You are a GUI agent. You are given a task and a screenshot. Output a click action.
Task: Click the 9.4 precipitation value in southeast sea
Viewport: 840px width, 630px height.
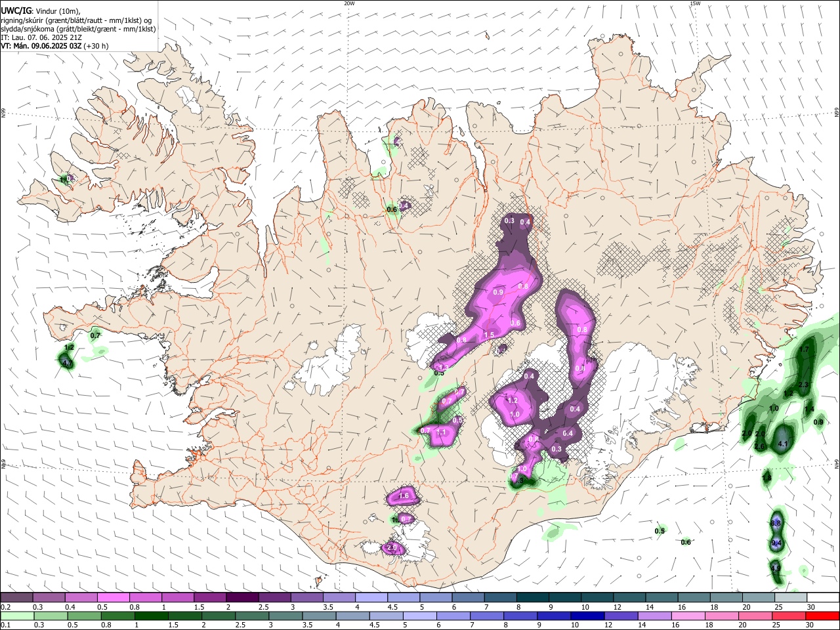(776, 543)
